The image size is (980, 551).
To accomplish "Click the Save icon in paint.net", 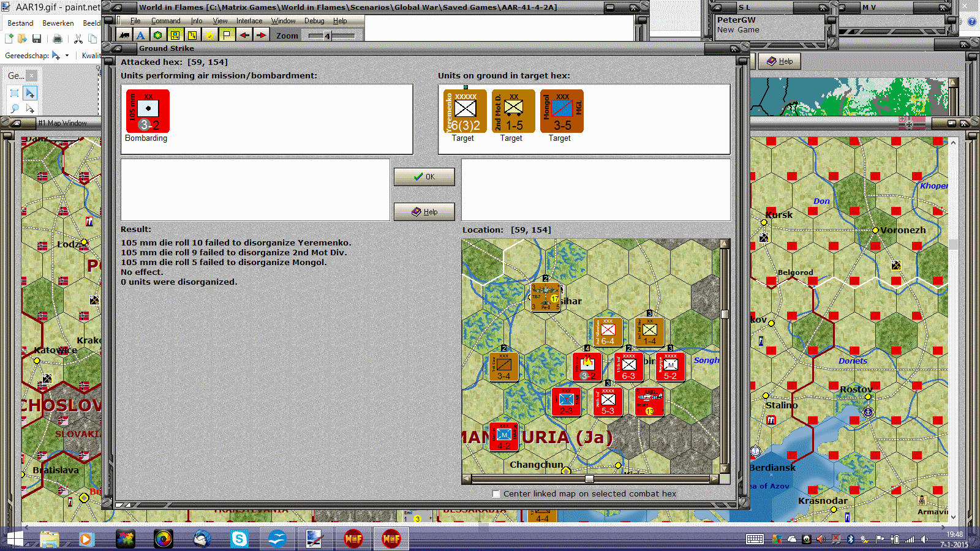I will pyautogui.click(x=37, y=39).
